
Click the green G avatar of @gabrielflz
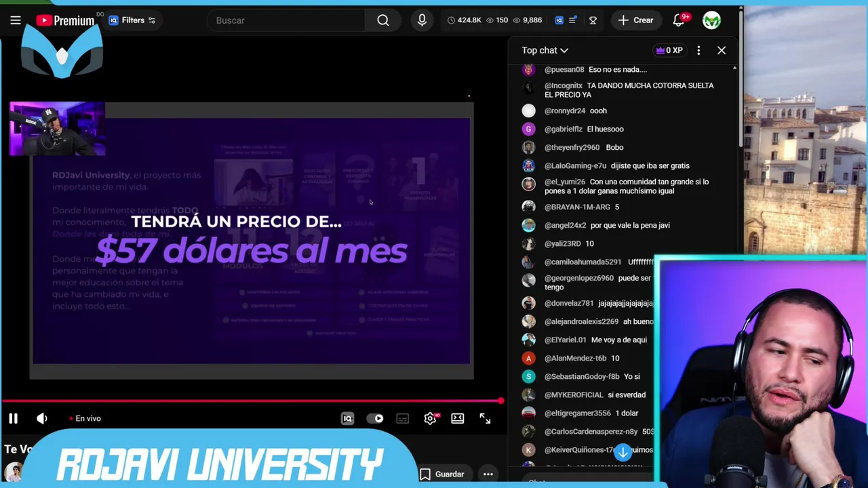click(528, 129)
